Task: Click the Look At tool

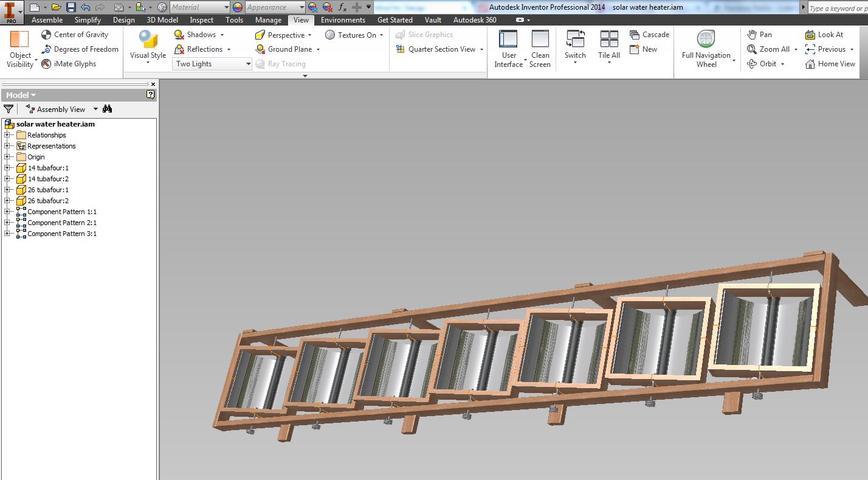Action: 824,35
